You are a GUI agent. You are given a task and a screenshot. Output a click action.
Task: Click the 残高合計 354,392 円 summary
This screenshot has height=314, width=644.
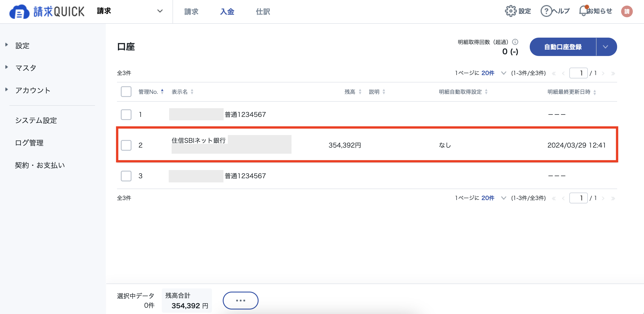[187, 301]
